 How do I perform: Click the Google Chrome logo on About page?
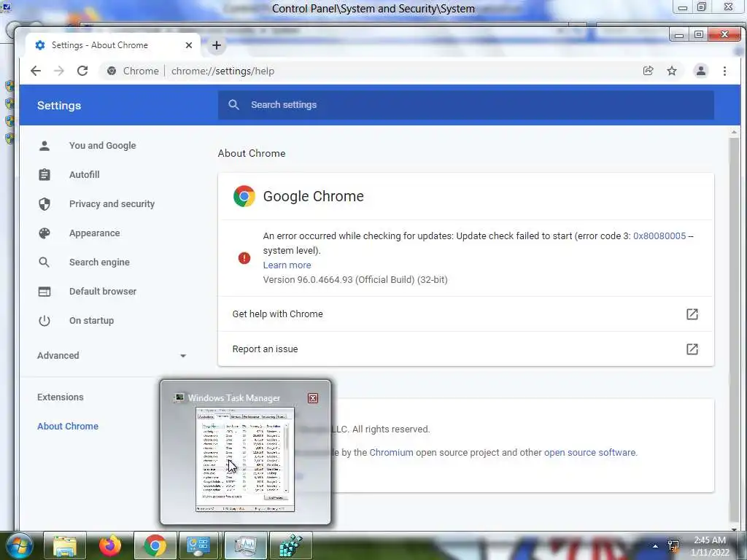tap(244, 196)
